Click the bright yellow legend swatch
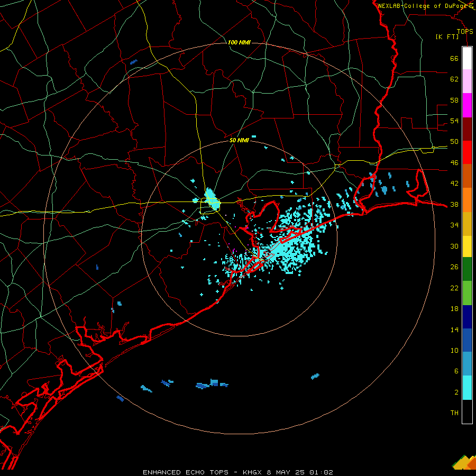Screen dimensions: 476x476 [x=467, y=246]
